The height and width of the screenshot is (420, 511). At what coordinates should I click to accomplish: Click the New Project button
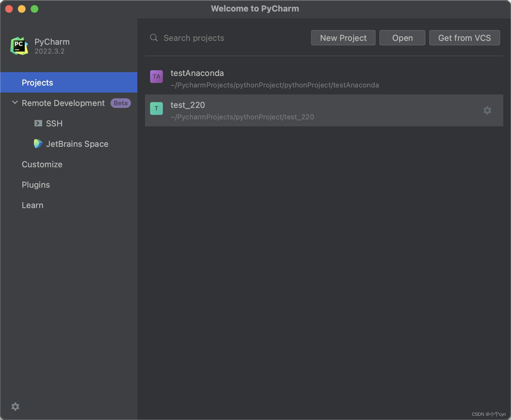click(x=343, y=38)
